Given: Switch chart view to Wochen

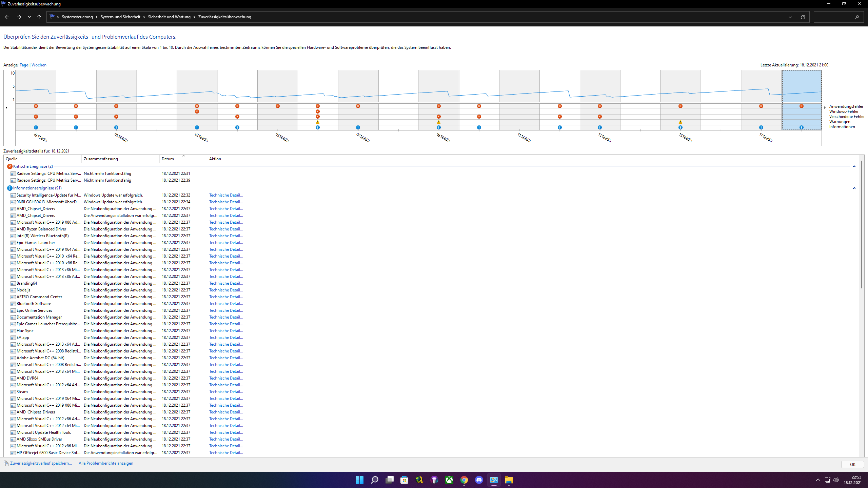Looking at the screenshot, I should pyautogui.click(x=39, y=65).
